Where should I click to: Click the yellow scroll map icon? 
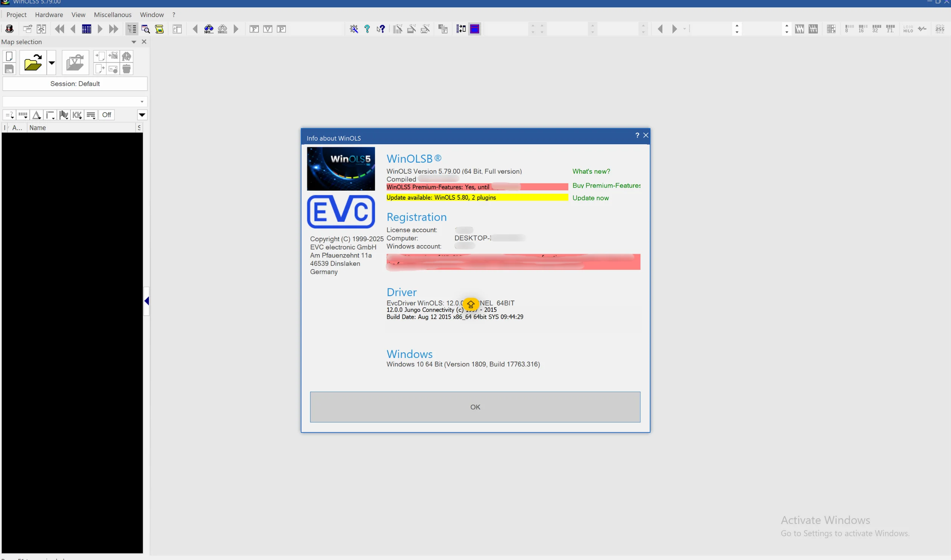(x=159, y=29)
